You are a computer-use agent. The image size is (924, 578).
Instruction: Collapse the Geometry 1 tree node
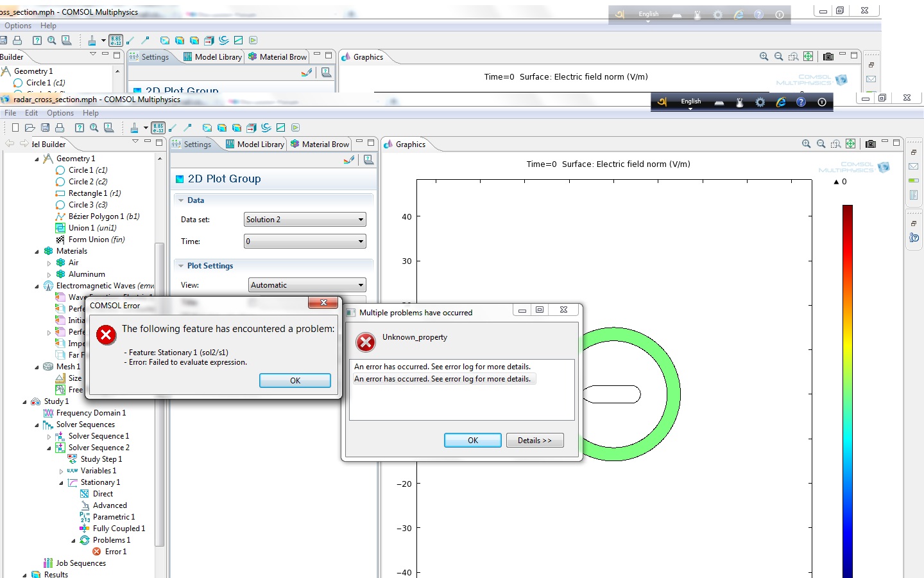[x=37, y=159]
